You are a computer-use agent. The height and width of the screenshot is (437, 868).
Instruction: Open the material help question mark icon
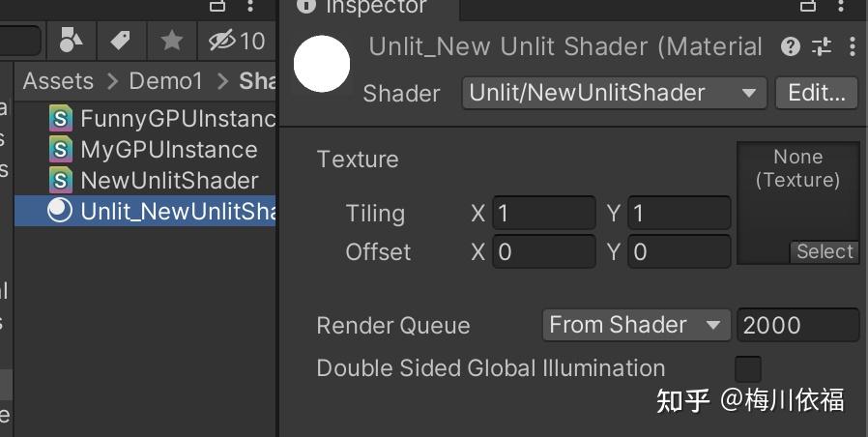[x=791, y=46]
